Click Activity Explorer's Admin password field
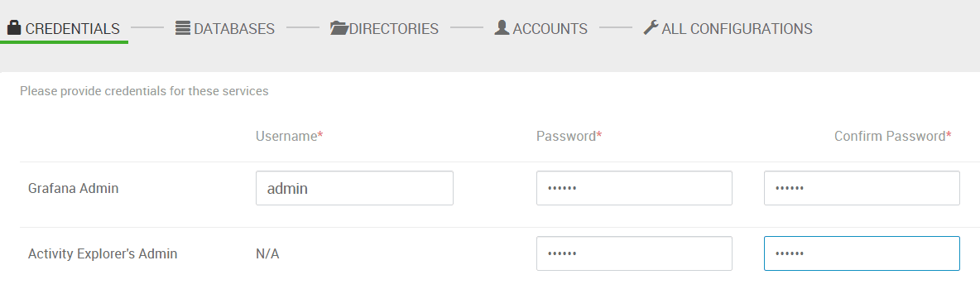980x299 pixels. pyautogui.click(x=634, y=253)
